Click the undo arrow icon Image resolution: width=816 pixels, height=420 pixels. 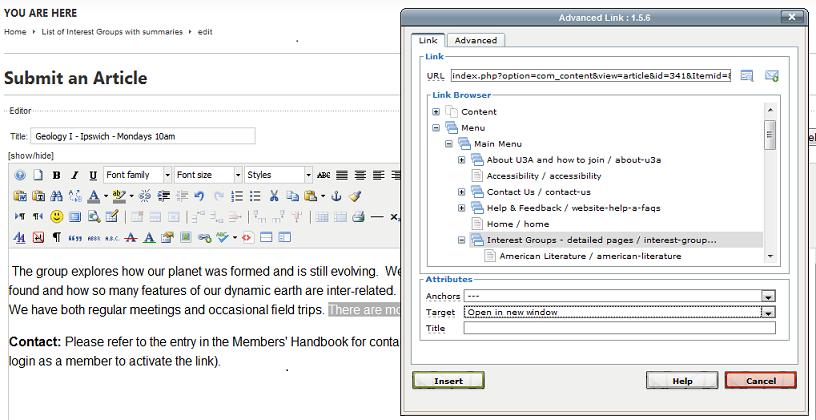[x=199, y=196]
